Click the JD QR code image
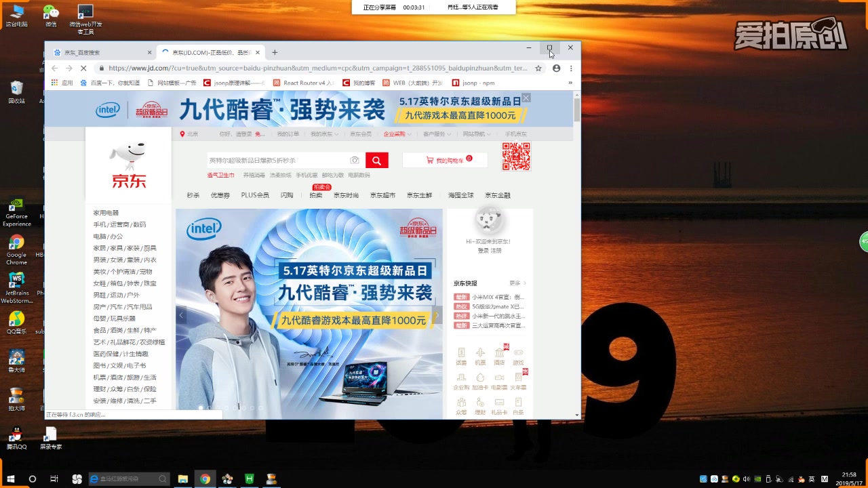 [x=516, y=157]
